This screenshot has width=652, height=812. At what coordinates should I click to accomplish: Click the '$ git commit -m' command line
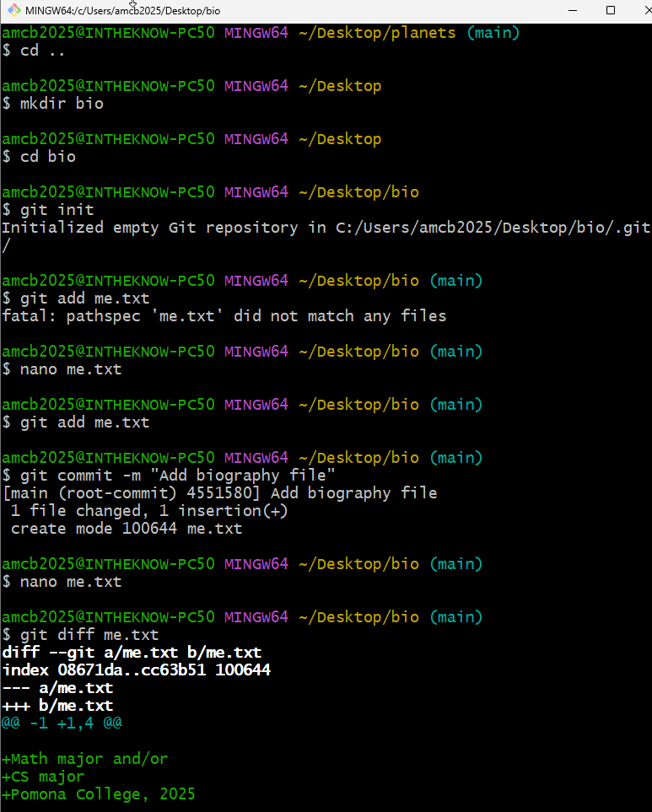169,476
